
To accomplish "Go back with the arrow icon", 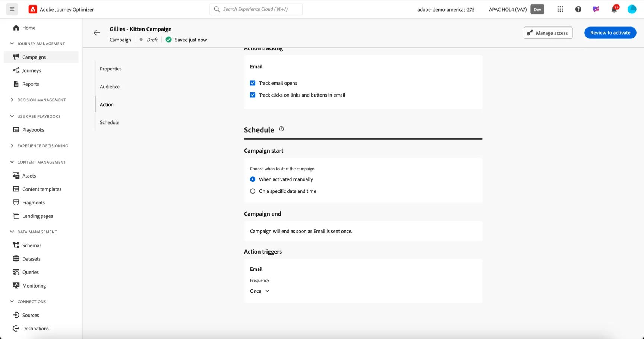I will [x=97, y=33].
